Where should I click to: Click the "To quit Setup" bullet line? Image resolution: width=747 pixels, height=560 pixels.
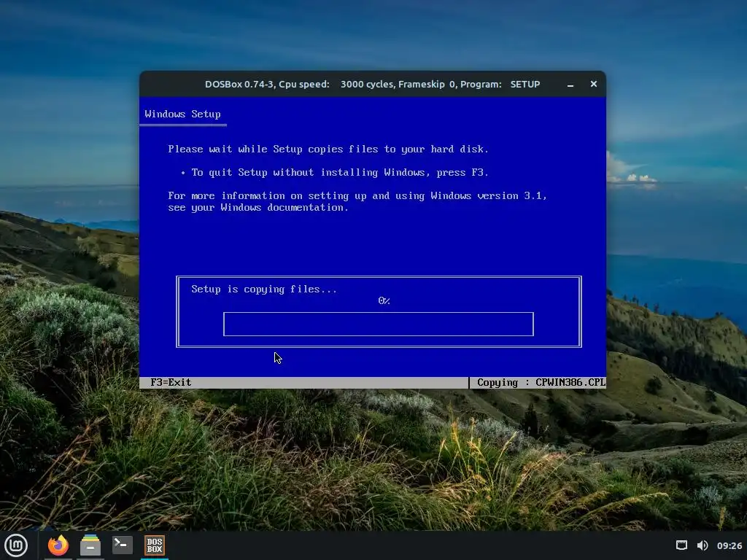pyautogui.click(x=334, y=172)
